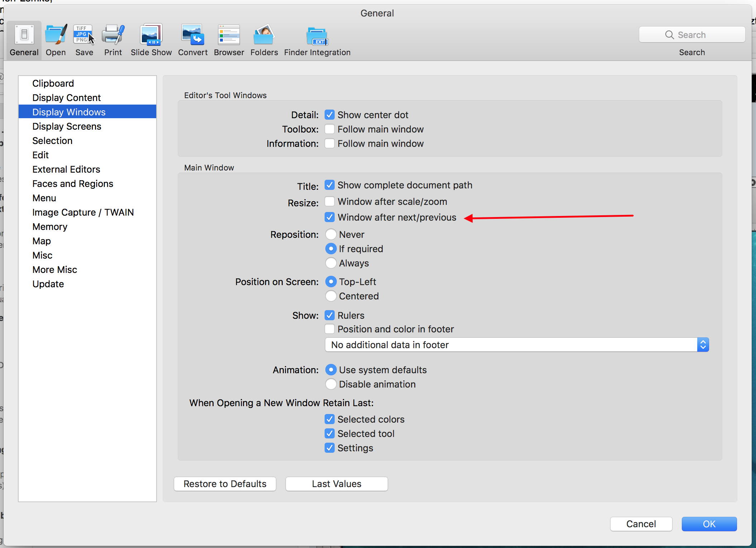Select Display Screens in sidebar
The height and width of the screenshot is (548, 756).
pyautogui.click(x=87, y=126)
